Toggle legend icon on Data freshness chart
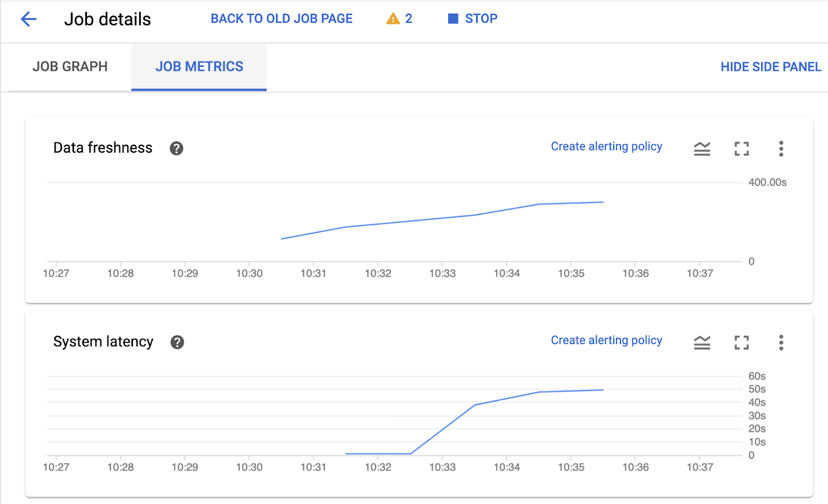The width and height of the screenshot is (828, 504). click(x=702, y=149)
